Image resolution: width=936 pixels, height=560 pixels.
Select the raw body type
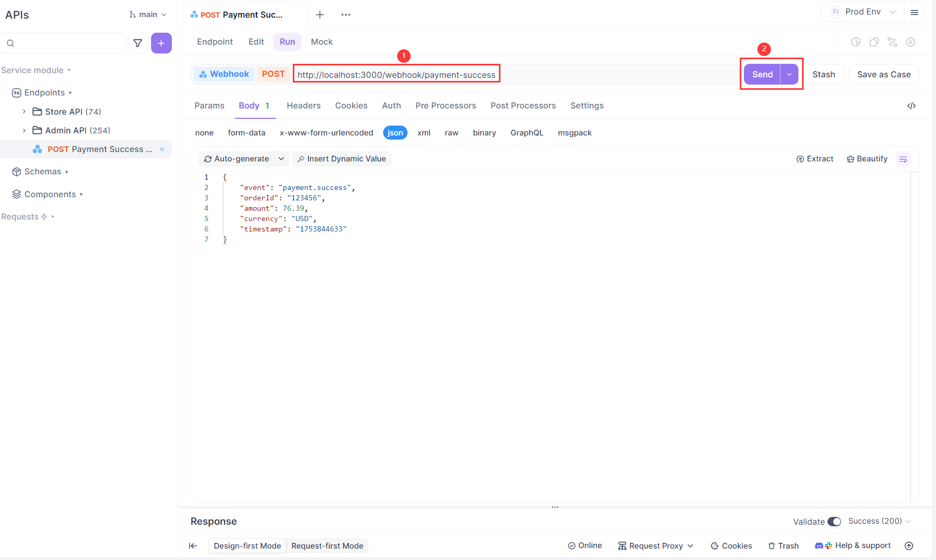[451, 133]
